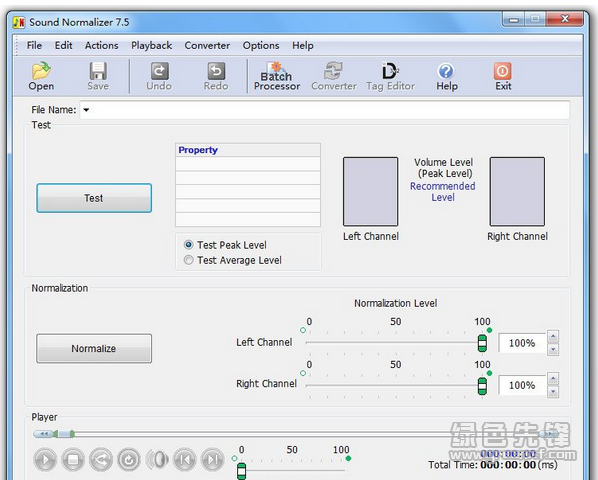Minimize the Sound Normalizer window
Image resolution: width=598 pixels, height=480 pixels.
pyautogui.click(x=514, y=19)
